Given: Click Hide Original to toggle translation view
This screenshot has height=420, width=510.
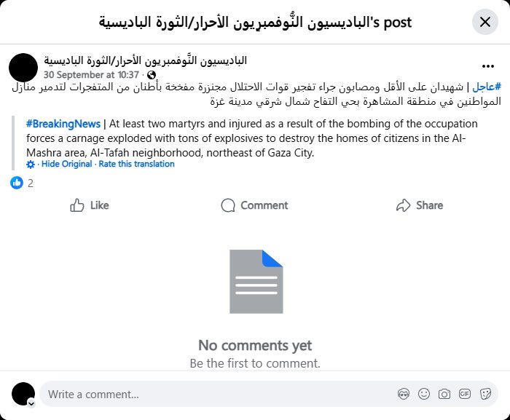Looking at the screenshot, I should point(66,165).
